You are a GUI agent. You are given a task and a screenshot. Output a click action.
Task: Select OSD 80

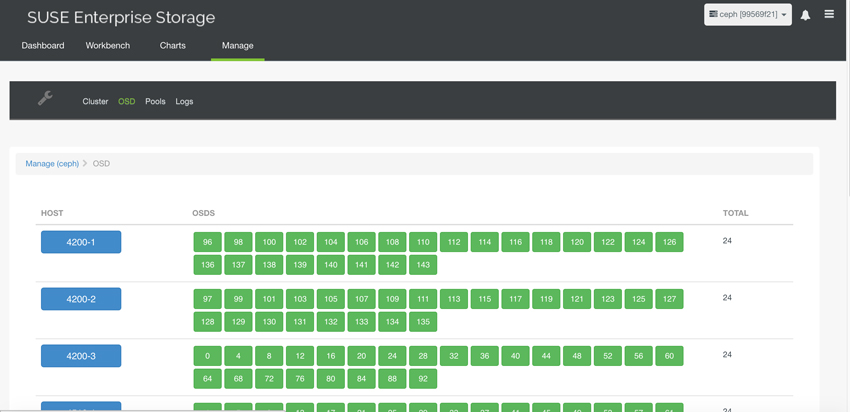tap(331, 379)
